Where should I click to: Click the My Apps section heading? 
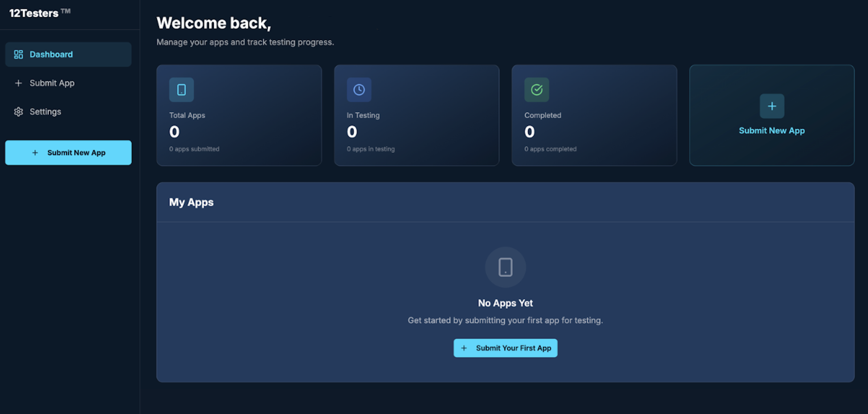tap(191, 202)
